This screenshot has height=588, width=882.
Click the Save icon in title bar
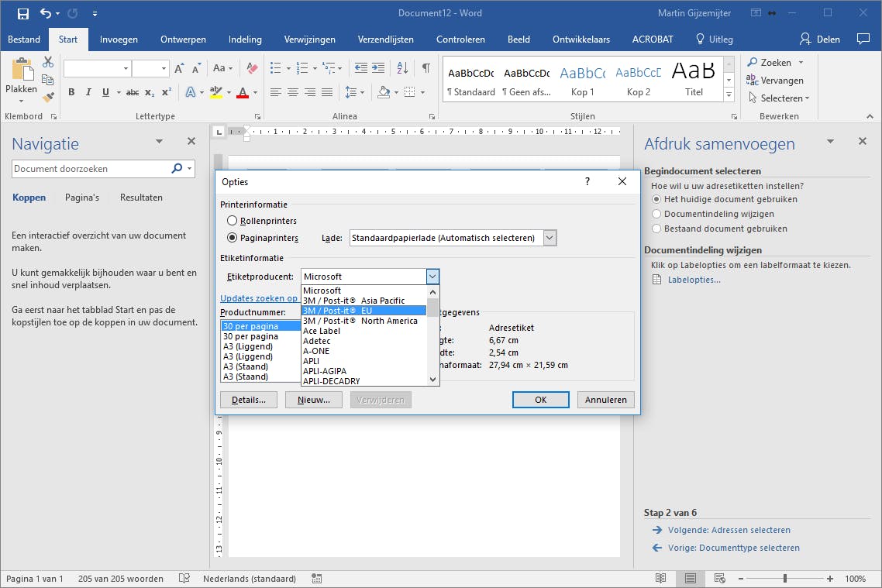point(22,13)
